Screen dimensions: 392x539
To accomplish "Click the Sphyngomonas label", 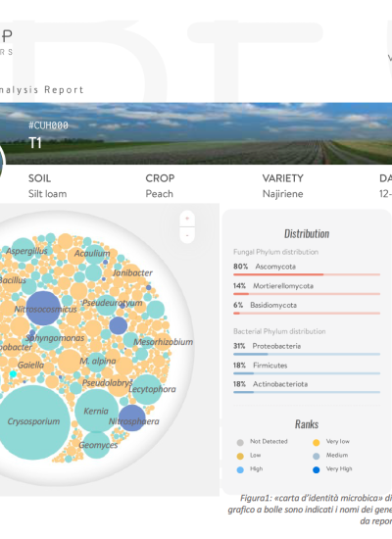I will pyautogui.click(x=55, y=338).
